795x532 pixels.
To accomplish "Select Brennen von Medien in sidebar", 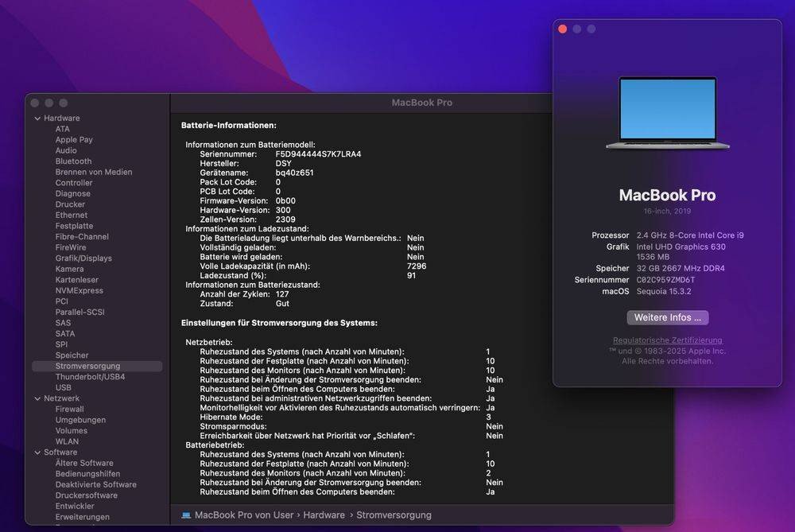I will [x=94, y=172].
